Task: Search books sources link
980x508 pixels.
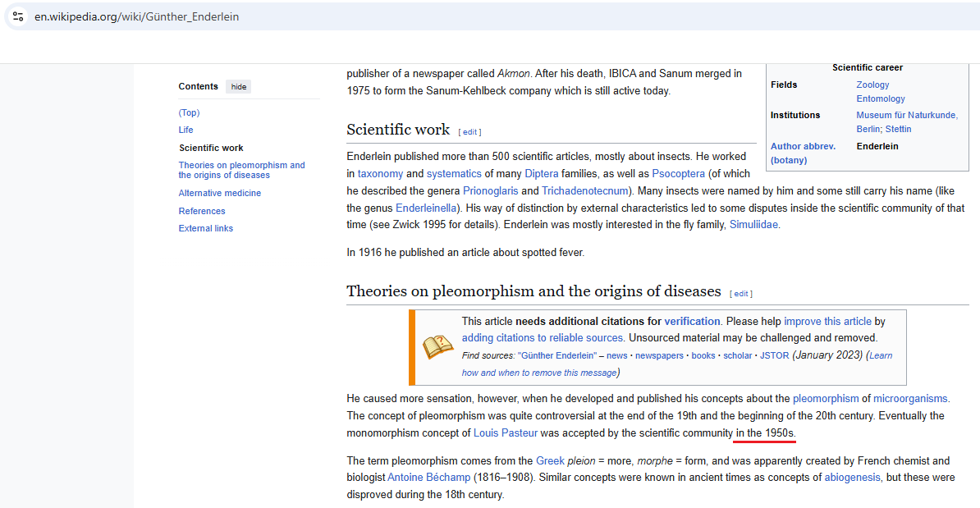Action: [x=703, y=355]
